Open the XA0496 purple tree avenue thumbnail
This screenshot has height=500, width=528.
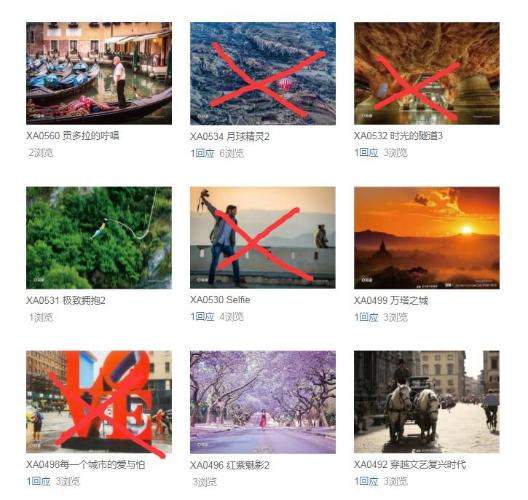click(263, 402)
